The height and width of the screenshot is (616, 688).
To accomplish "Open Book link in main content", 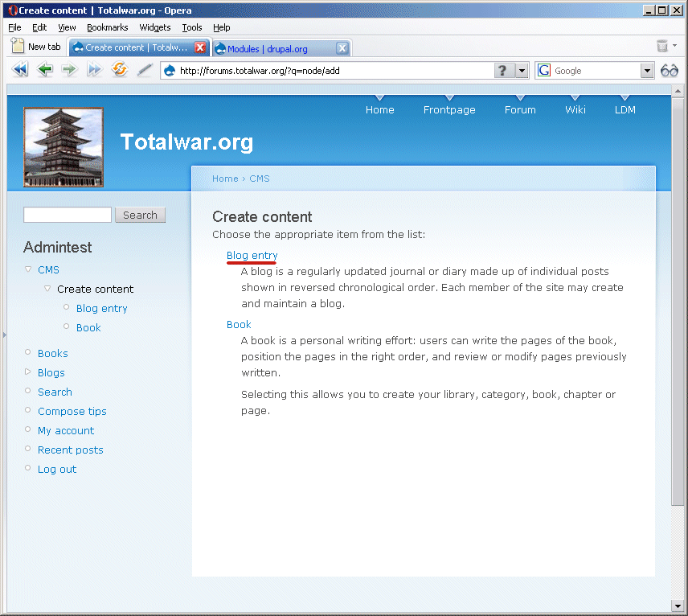I will point(239,324).
